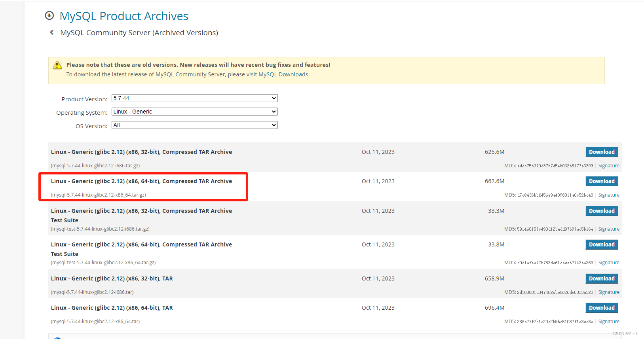Download the 32-bit TAR file (658.9M)
The image size is (644, 339).
tap(602, 278)
